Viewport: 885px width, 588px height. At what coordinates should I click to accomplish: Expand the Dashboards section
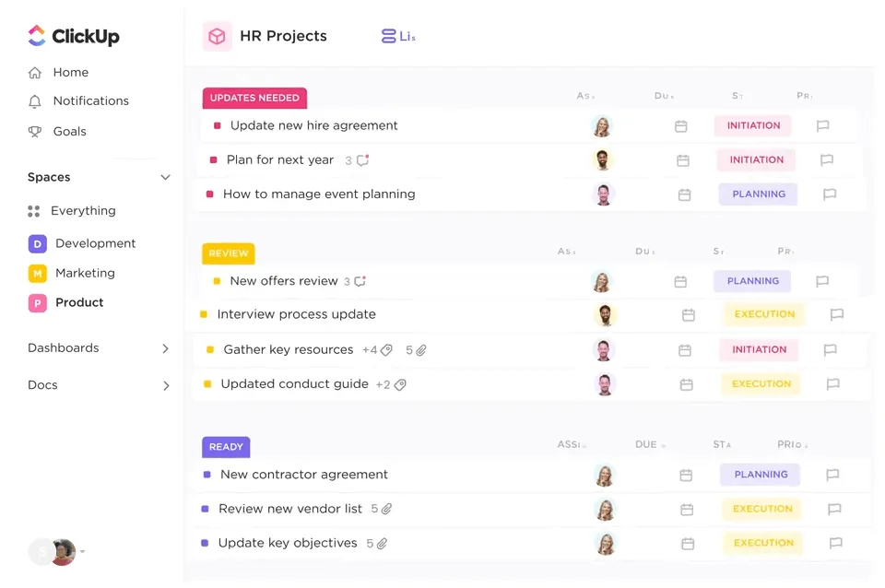(x=165, y=348)
